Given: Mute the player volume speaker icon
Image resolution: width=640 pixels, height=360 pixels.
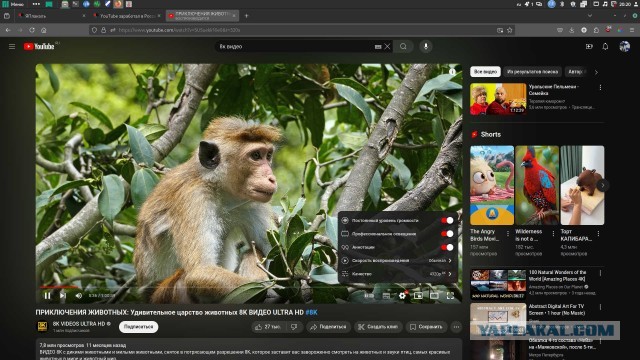Looking at the screenshot, I should [79, 296].
